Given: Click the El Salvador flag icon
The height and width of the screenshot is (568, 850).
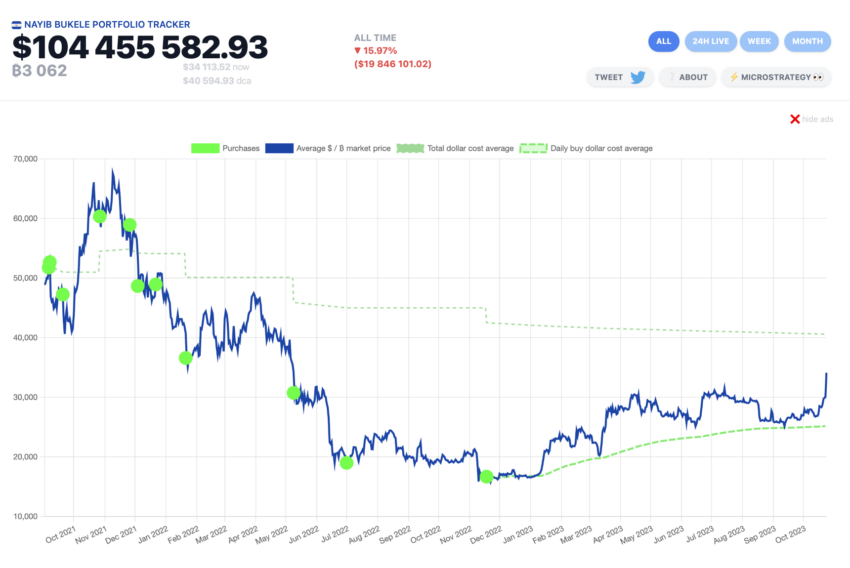Looking at the screenshot, I should 16,24.
